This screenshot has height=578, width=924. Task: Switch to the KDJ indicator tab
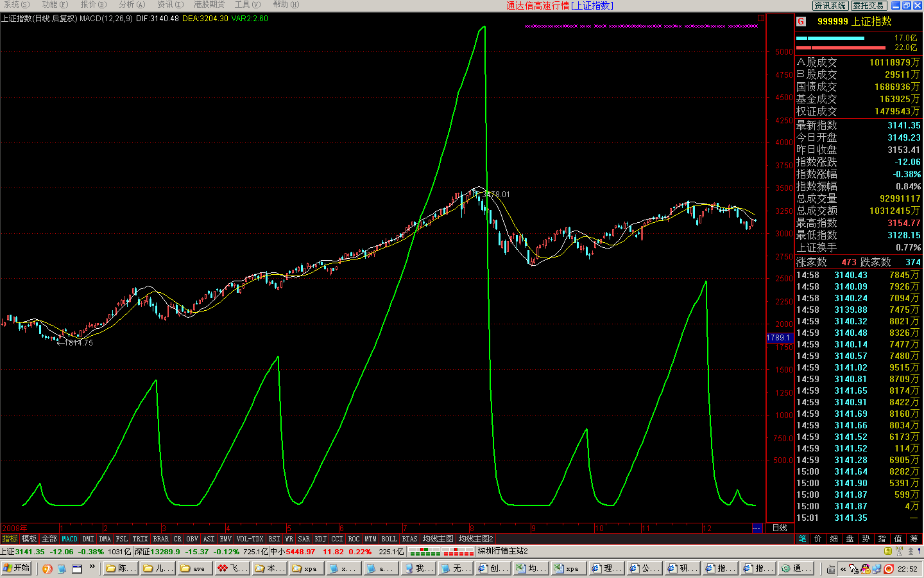coord(320,539)
